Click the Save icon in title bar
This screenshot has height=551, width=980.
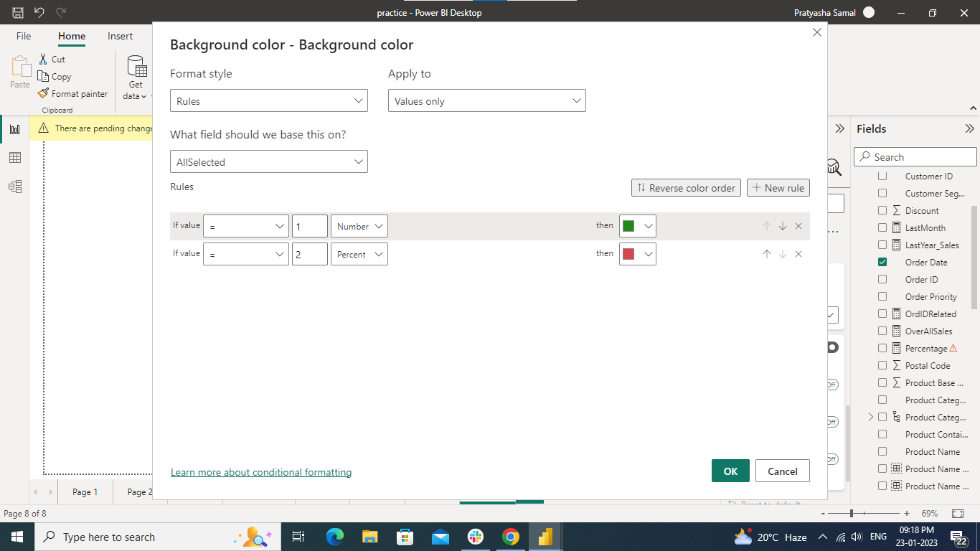point(18,13)
